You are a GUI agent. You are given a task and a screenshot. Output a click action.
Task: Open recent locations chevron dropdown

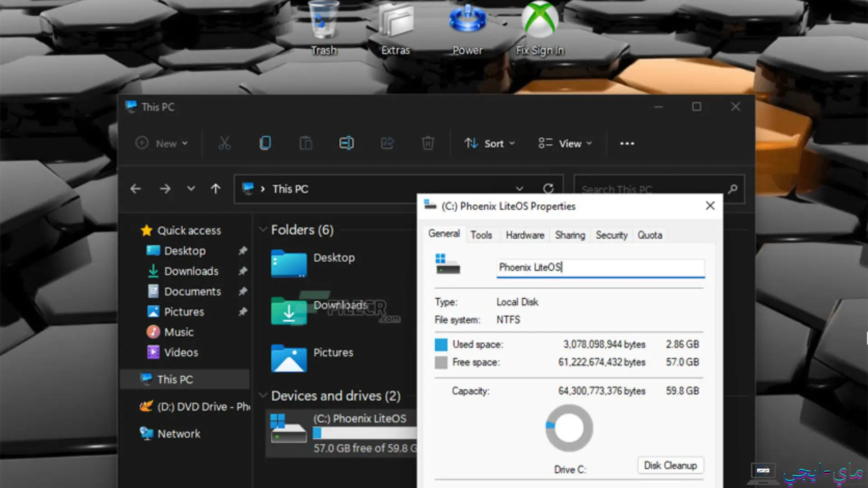click(191, 189)
